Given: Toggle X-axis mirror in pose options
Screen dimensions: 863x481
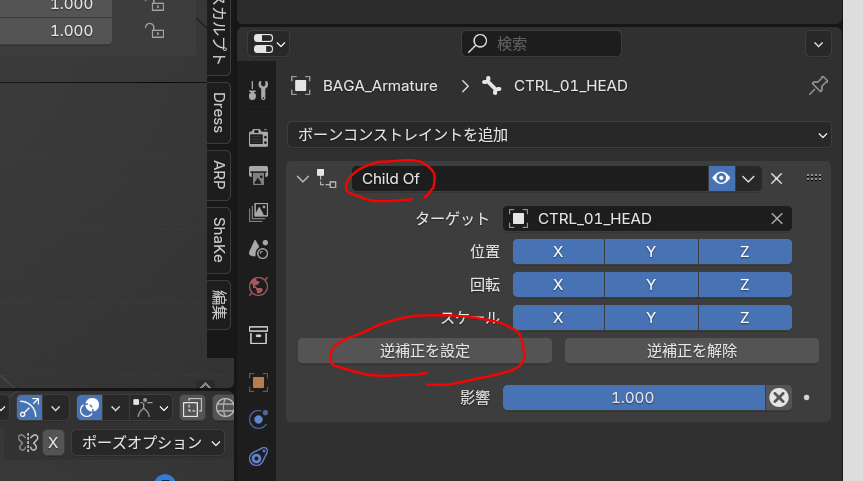Looking at the screenshot, I should [x=54, y=442].
